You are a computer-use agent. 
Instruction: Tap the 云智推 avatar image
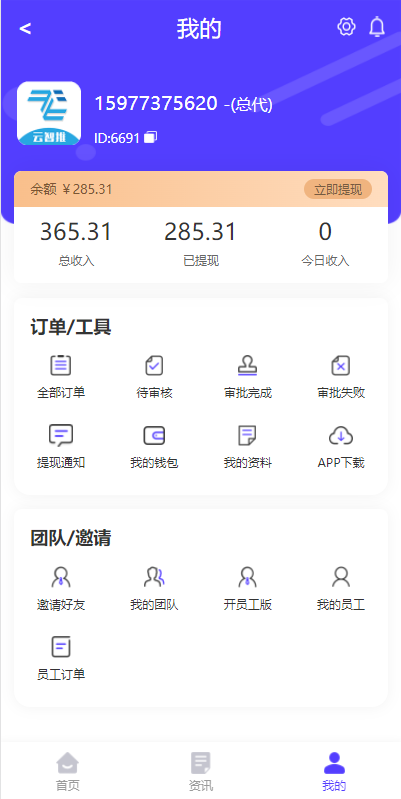pyautogui.click(x=49, y=113)
